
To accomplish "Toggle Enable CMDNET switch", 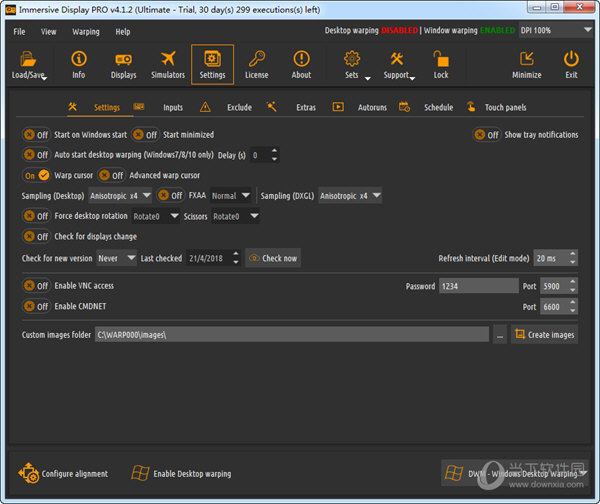I will (36, 306).
